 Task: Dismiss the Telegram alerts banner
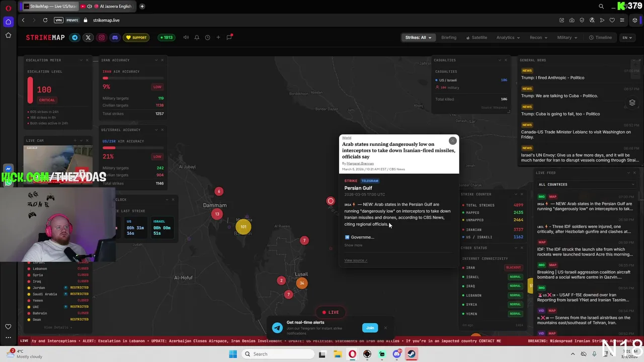(385, 328)
